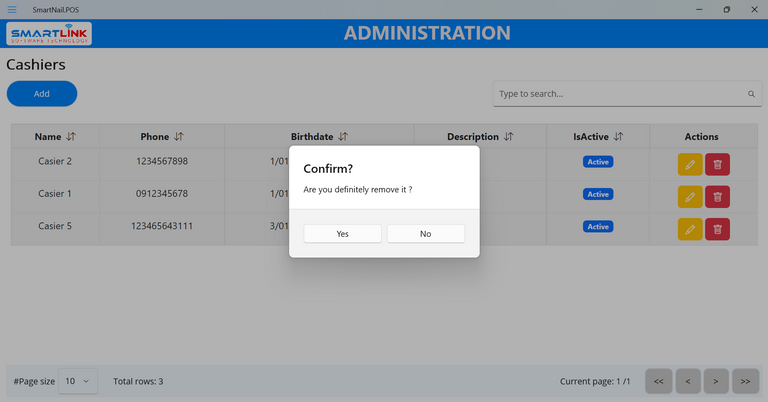Cancel removal with No button
This screenshot has height=402, width=768.
coord(425,233)
